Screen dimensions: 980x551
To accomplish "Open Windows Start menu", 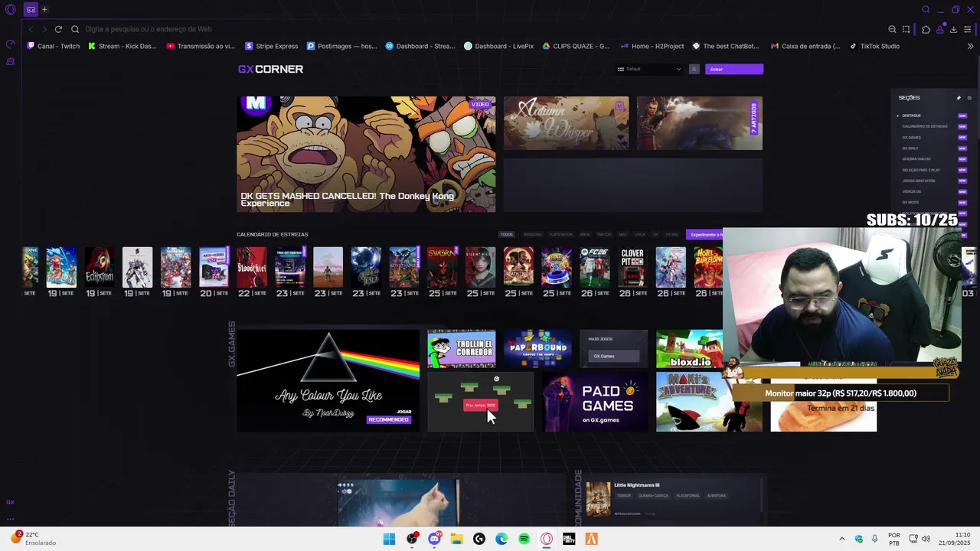I will tap(389, 539).
